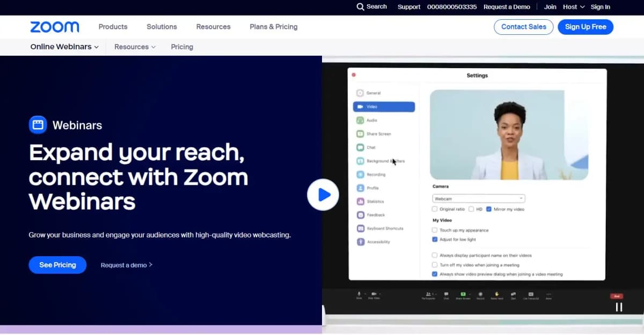Toggle the Original ratio checkbox
Viewport: 644px width, 335px height.
click(x=435, y=209)
